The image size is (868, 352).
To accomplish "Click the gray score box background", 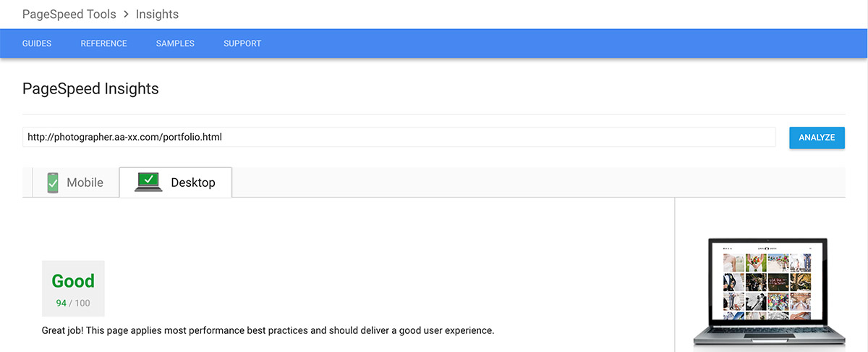I will (x=73, y=288).
